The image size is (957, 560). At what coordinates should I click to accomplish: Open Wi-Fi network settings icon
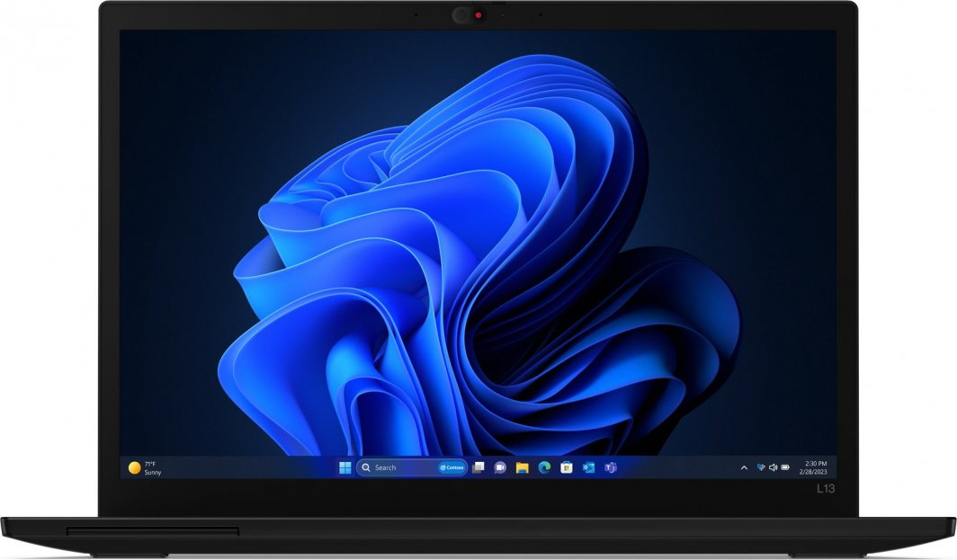pos(760,467)
